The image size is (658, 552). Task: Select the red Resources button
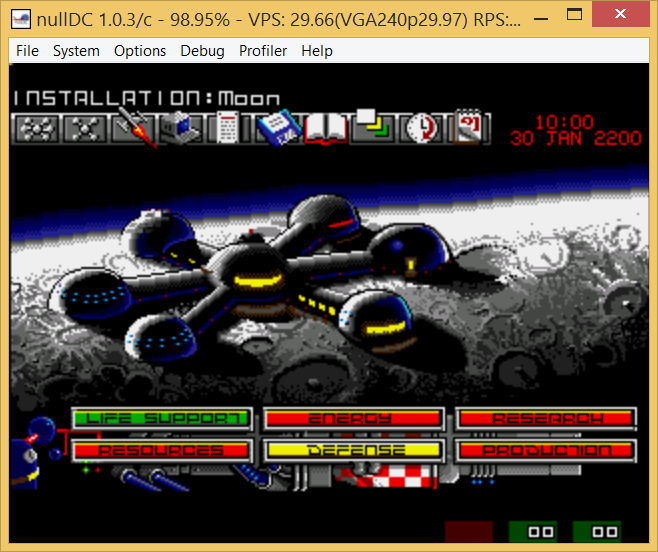[162, 451]
